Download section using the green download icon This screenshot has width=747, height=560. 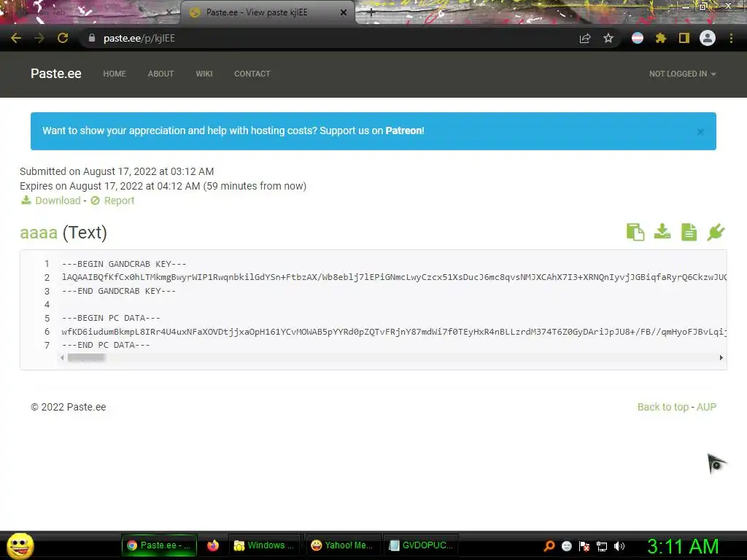[662, 232]
